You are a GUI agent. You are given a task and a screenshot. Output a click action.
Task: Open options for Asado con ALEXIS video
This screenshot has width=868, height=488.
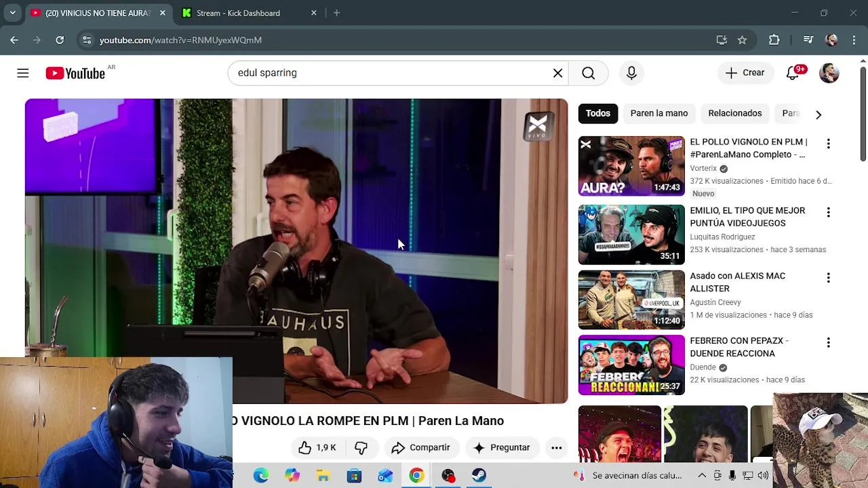coord(828,278)
